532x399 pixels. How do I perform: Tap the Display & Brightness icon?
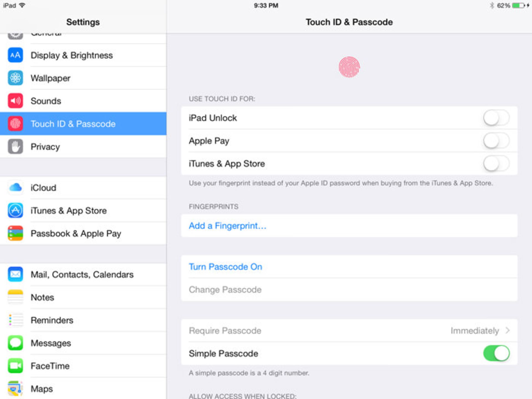coord(15,55)
